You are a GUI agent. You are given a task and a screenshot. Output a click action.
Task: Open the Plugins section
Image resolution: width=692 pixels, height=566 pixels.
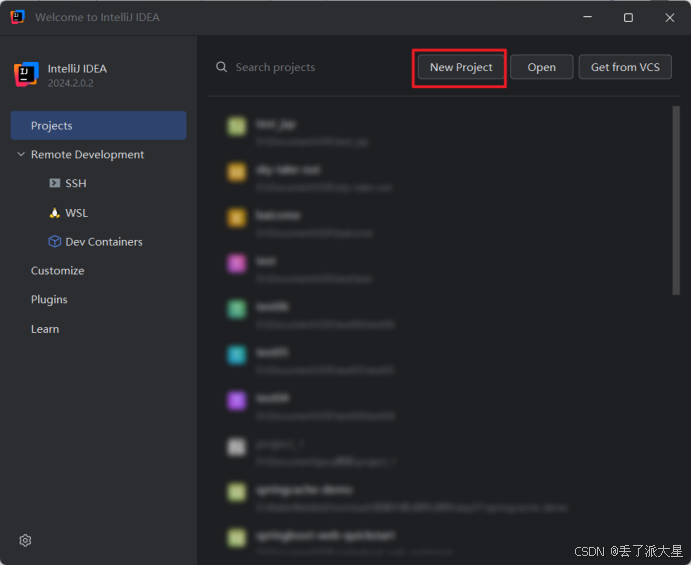(49, 299)
